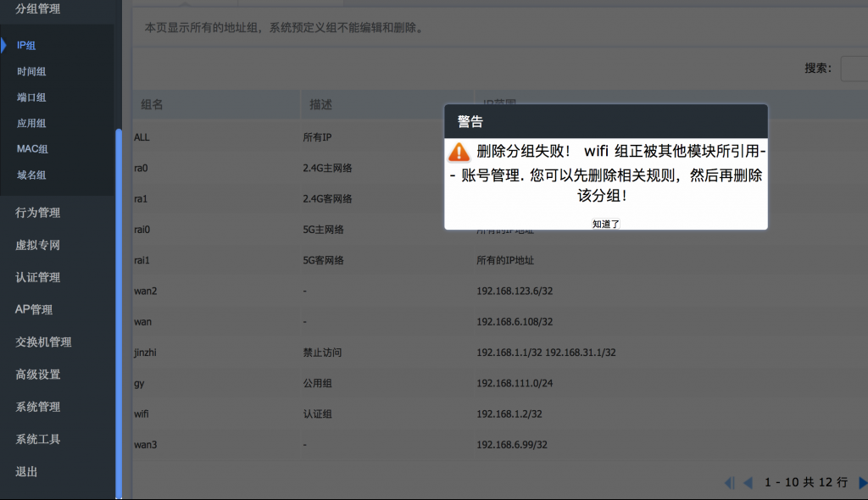Click the sidebar blue vertical scrollbar
Screen dimensions: 868x500
point(119,314)
